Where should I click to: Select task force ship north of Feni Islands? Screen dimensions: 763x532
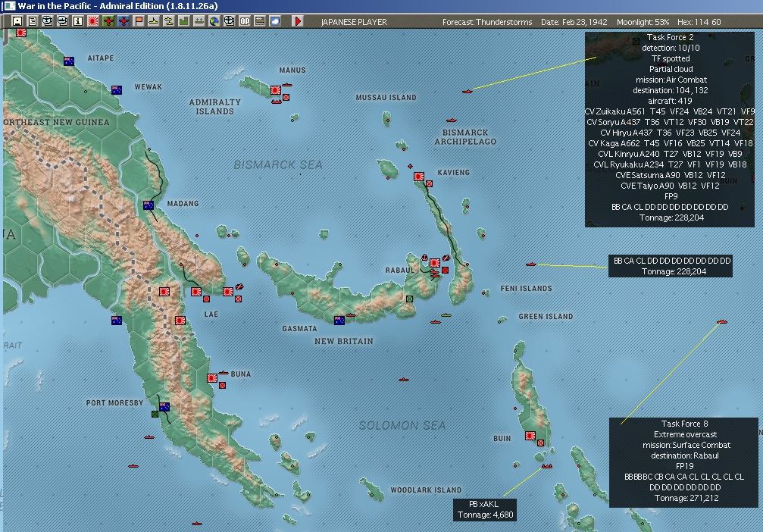tap(530, 264)
